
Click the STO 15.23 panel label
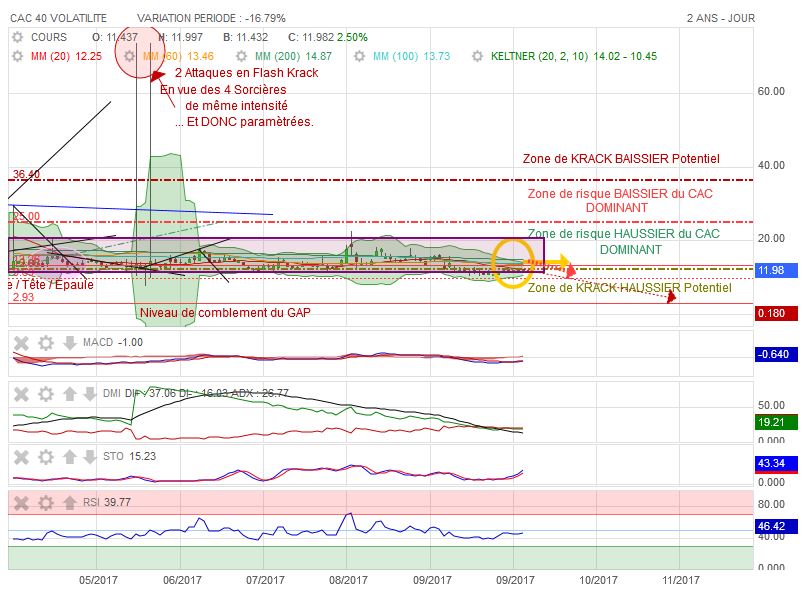tap(129, 456)
